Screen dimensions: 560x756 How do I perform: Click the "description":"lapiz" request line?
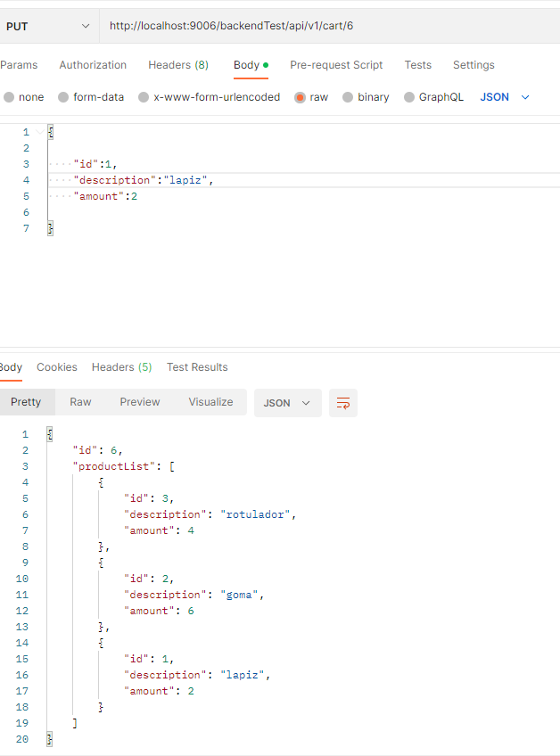(x=144, y=180)
